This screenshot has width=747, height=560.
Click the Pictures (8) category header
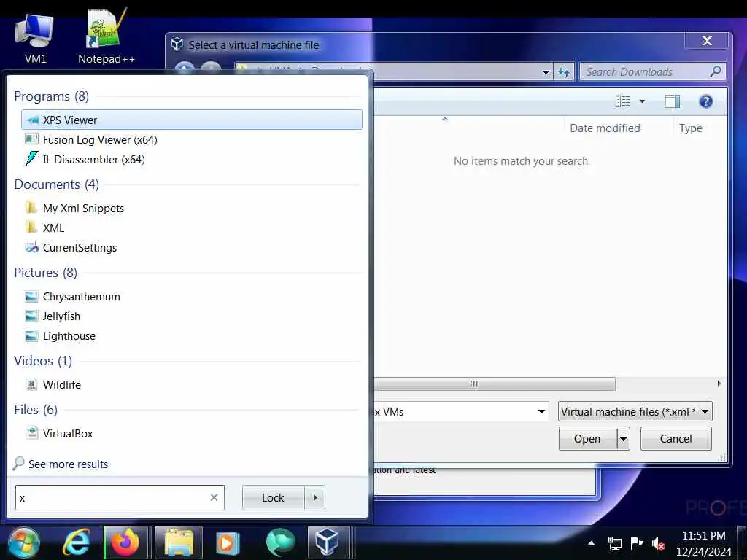click(46, 273)
